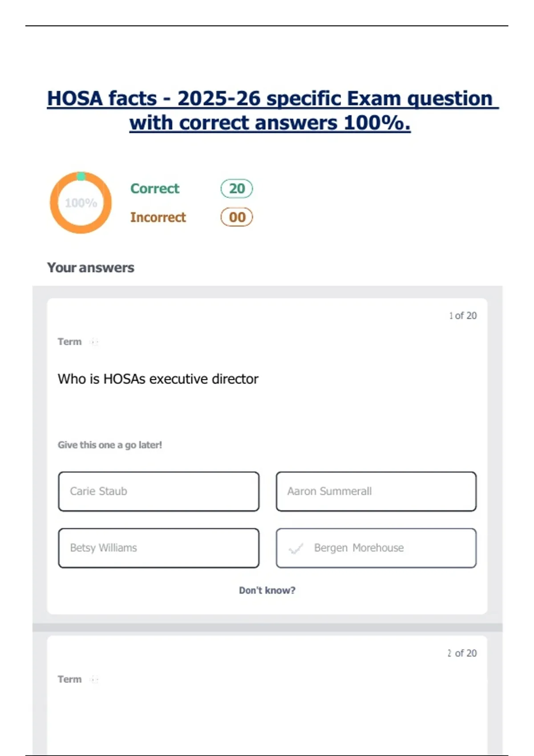Open the HOSA facts 2025-26 title link
The height and width of the screenshot is (756, 534).
tap(272, 110)
